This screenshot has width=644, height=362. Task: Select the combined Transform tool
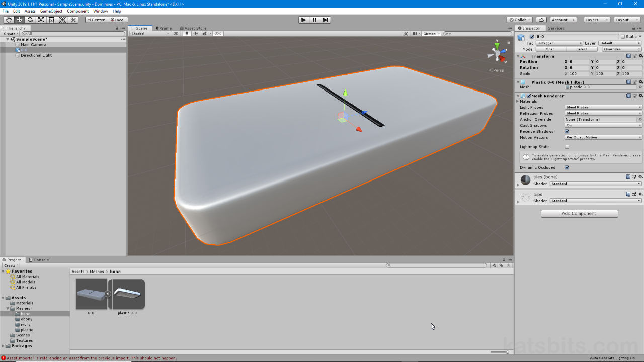click(x=62, y=20)
